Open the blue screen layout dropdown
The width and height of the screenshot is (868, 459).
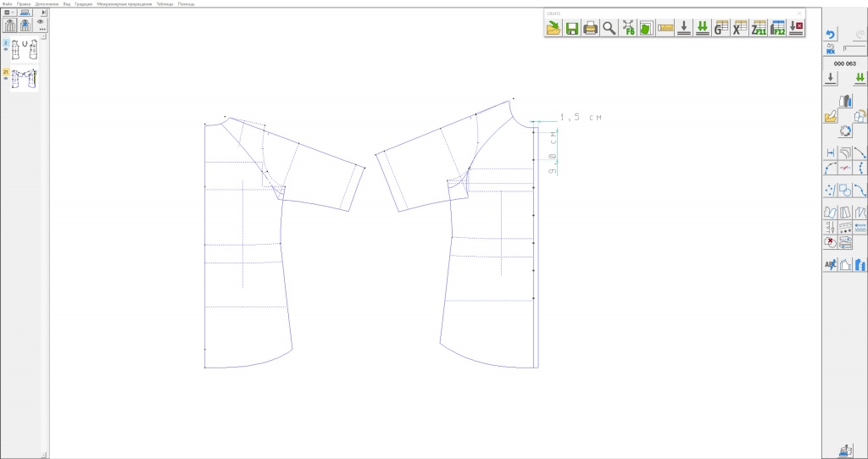click(25, 13)
